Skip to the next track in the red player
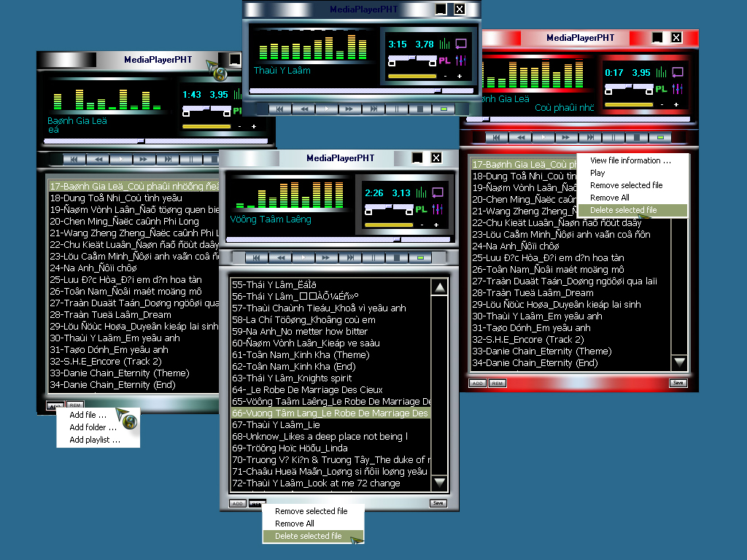The width and height of the screenshot is (747, 560). (589, 137)
